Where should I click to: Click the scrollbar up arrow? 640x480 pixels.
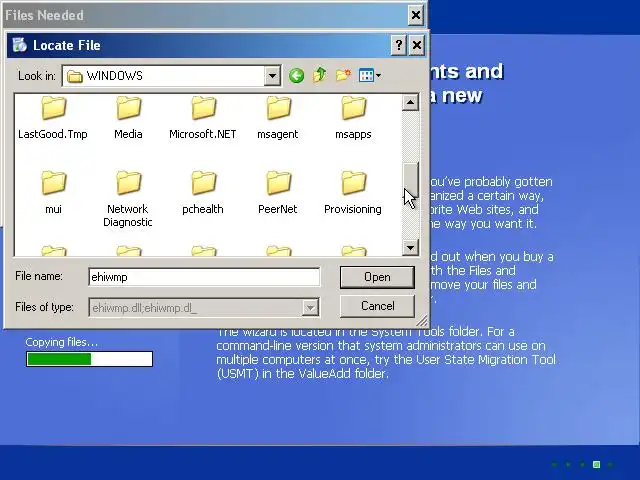tap(410, 102)
